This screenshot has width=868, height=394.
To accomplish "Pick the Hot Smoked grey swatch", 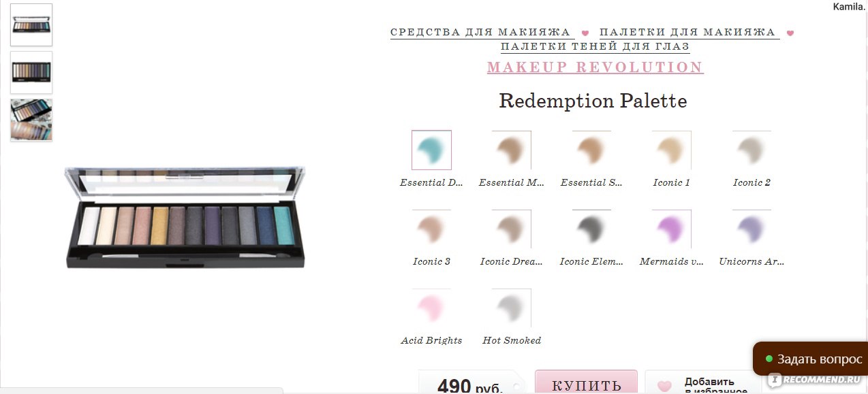I will coord(512,308).
